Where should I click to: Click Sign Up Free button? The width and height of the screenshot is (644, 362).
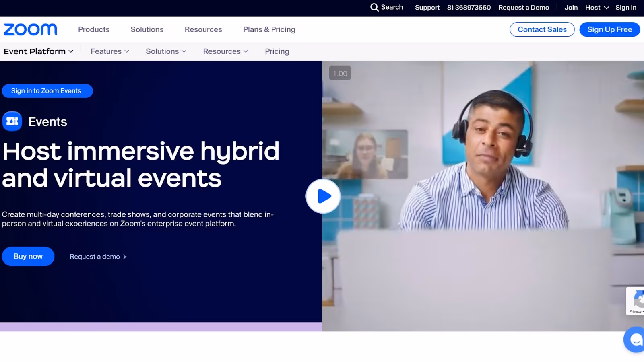coord(609,29)
